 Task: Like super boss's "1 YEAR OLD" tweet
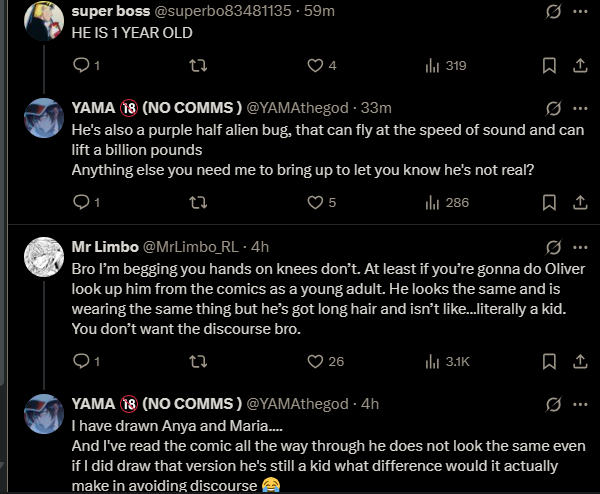[322, 65]
